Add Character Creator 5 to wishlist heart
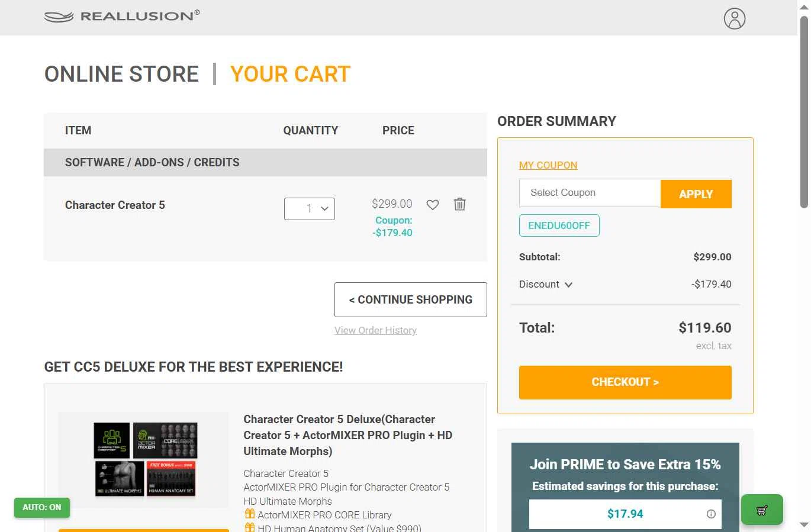Viewport: 811px width, 532px height. click(433, 205)
